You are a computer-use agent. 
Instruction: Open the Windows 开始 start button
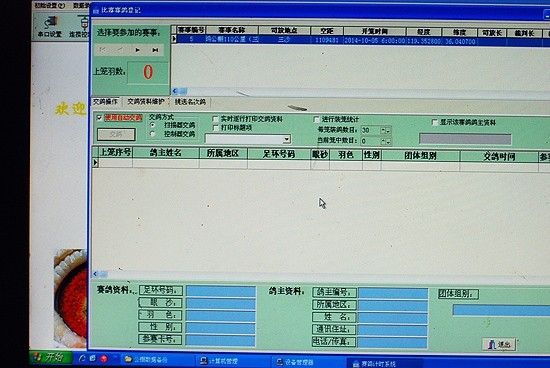tap(52, 358)
